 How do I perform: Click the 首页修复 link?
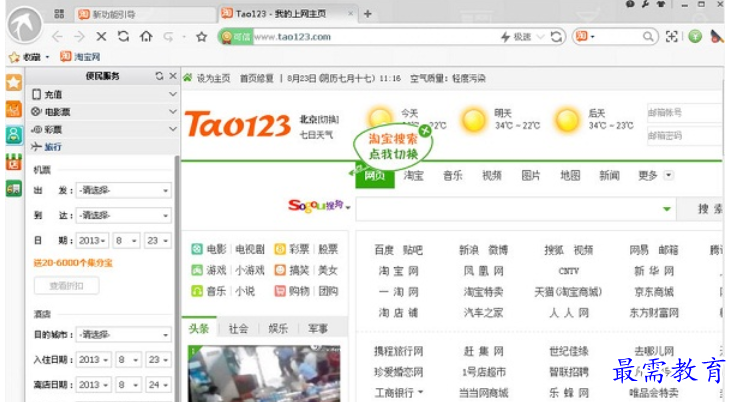coord(257,79)
